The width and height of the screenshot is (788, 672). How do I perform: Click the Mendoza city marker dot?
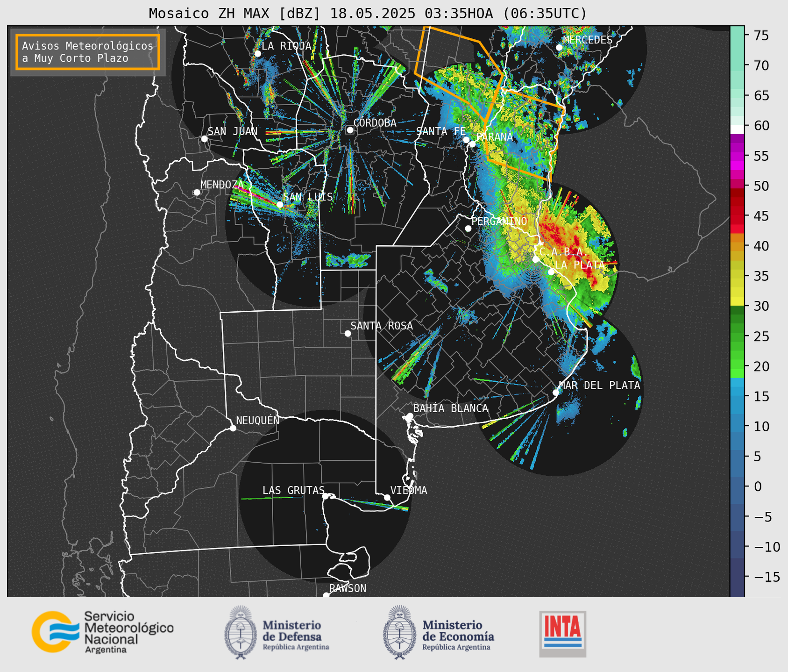(x=197, y=193)
